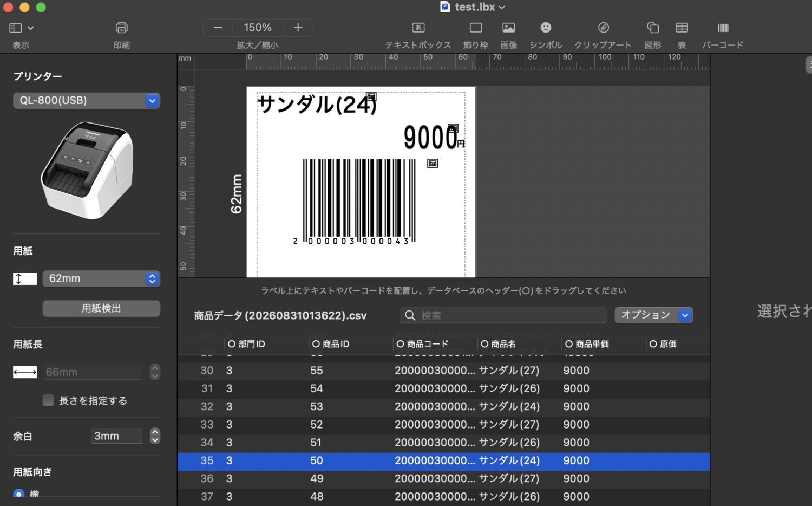Select row 33 サンダル(27) with ID 52
Viewport: 812px width, 506px height.
coord(443,424)
